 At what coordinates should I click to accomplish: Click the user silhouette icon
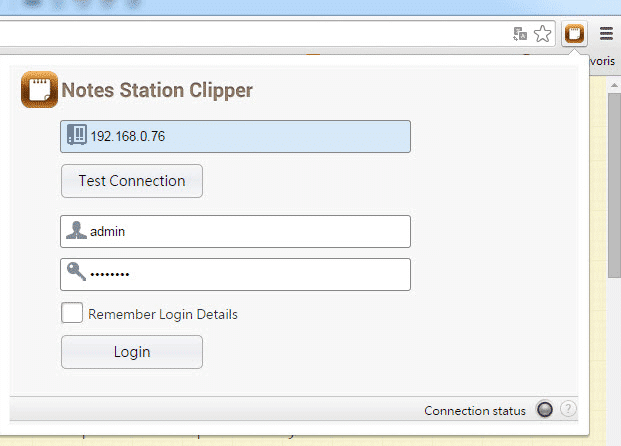coord(76,230)
